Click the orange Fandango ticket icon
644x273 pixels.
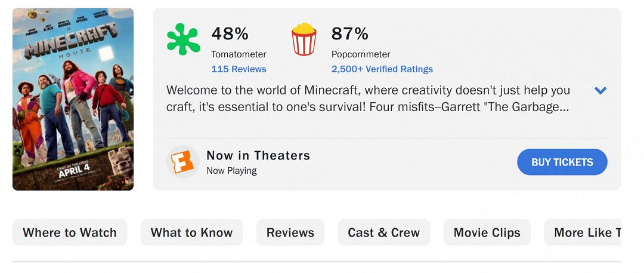[183, 162]
